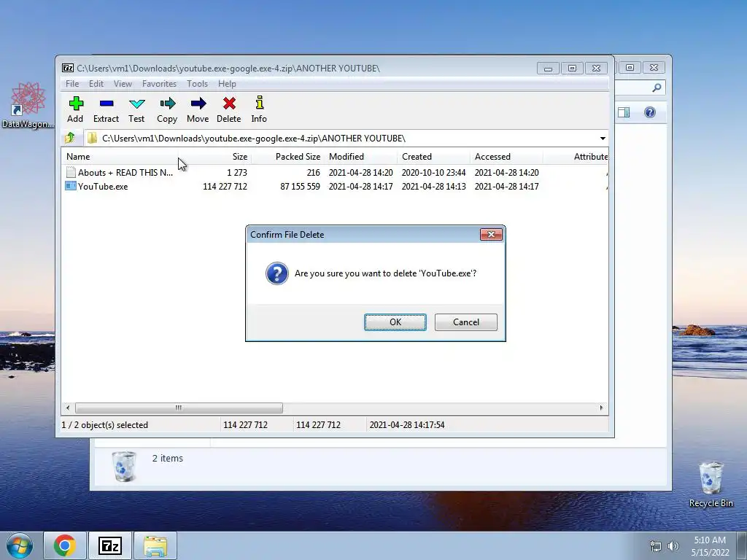
Task: Click created date '2020-10-10 23:44'
Action: [x=433, y=172]
